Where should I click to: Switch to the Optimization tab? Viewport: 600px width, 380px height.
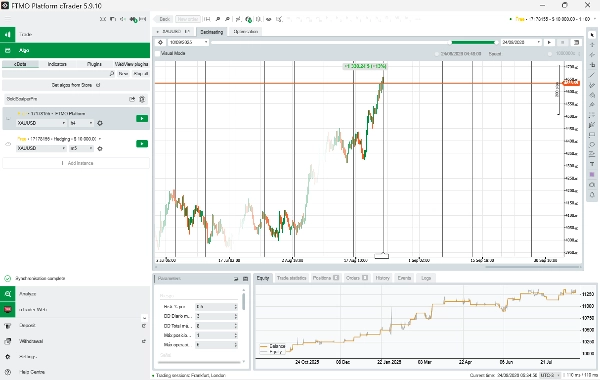(245, 32)
